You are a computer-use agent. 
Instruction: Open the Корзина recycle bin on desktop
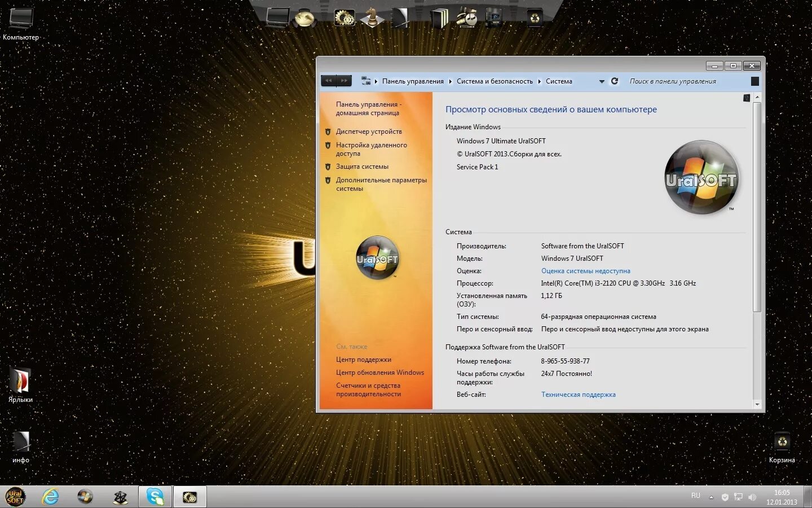[782, 447]
